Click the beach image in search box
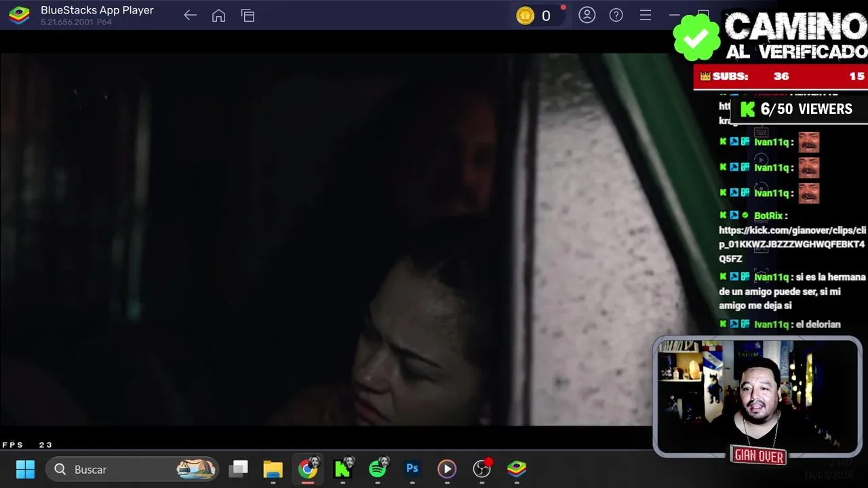The image size is (868, 488). (x=195, y=469)
